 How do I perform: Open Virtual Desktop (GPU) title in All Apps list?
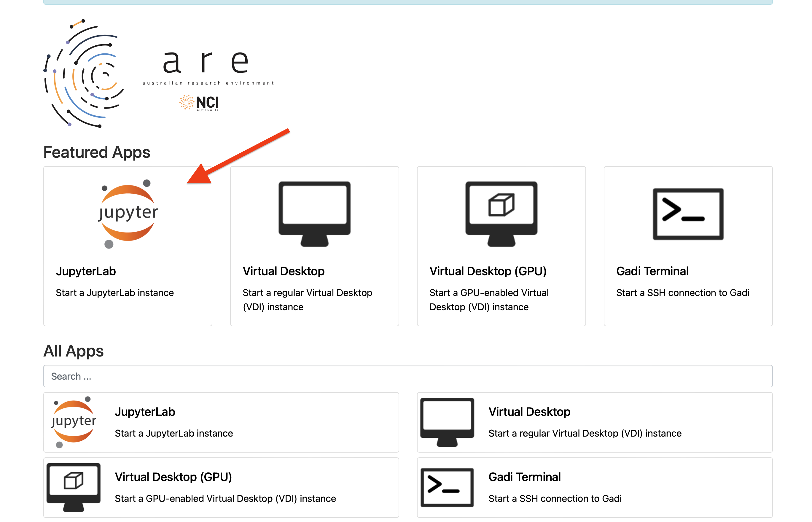pos(173,477)
